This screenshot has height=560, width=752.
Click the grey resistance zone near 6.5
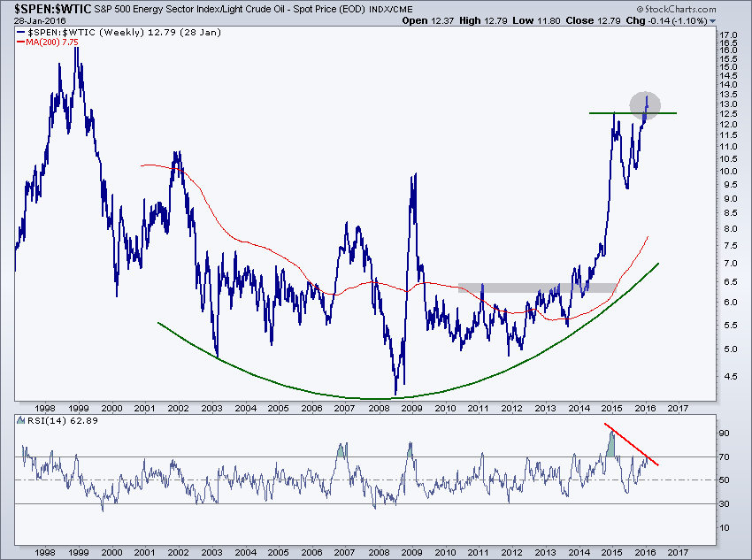coord(537,288)
